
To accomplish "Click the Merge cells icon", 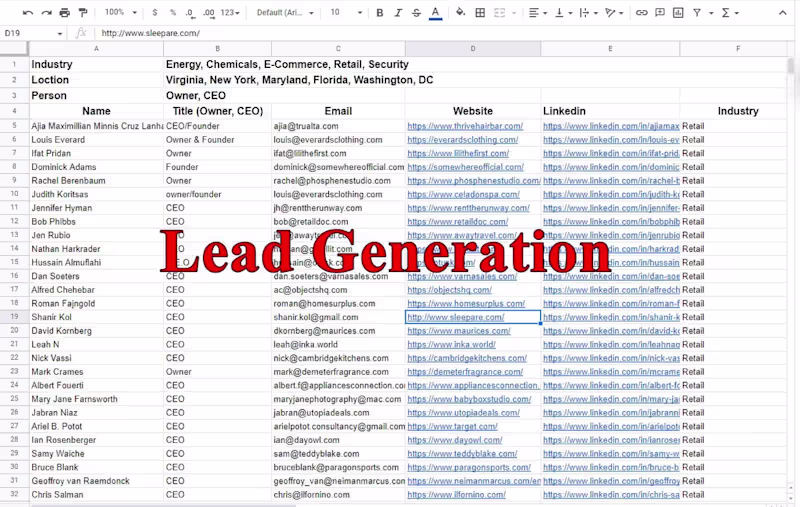I will click(x=499, y=13).
